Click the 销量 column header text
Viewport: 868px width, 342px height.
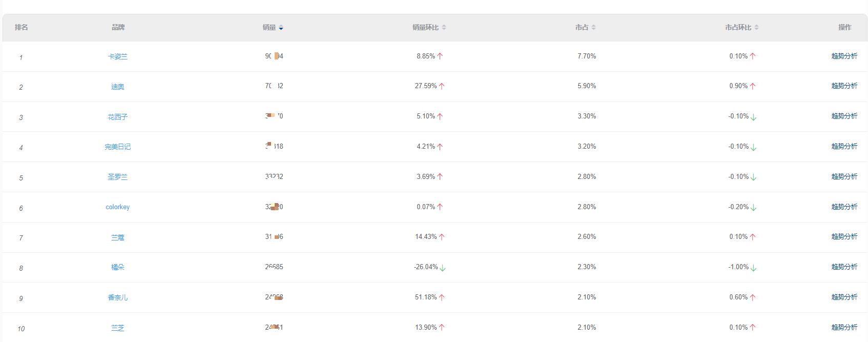point(269,28)
